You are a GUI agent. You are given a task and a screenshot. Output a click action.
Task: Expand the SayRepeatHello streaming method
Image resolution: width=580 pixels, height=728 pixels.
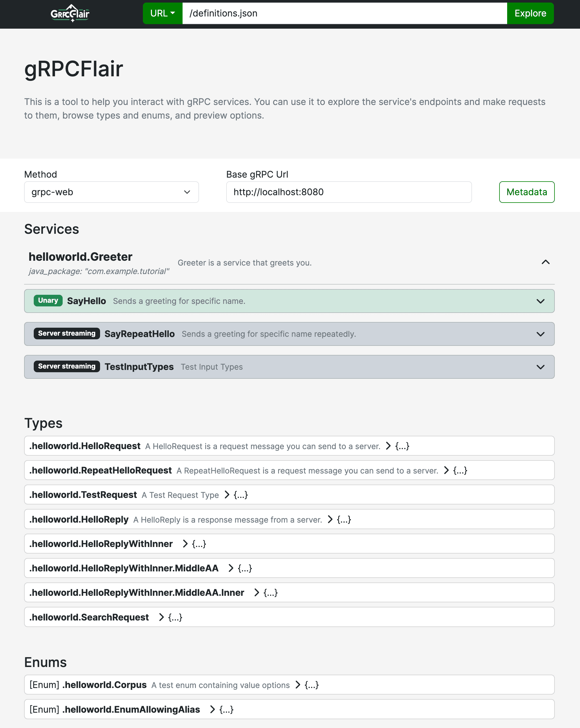(540, 334)
